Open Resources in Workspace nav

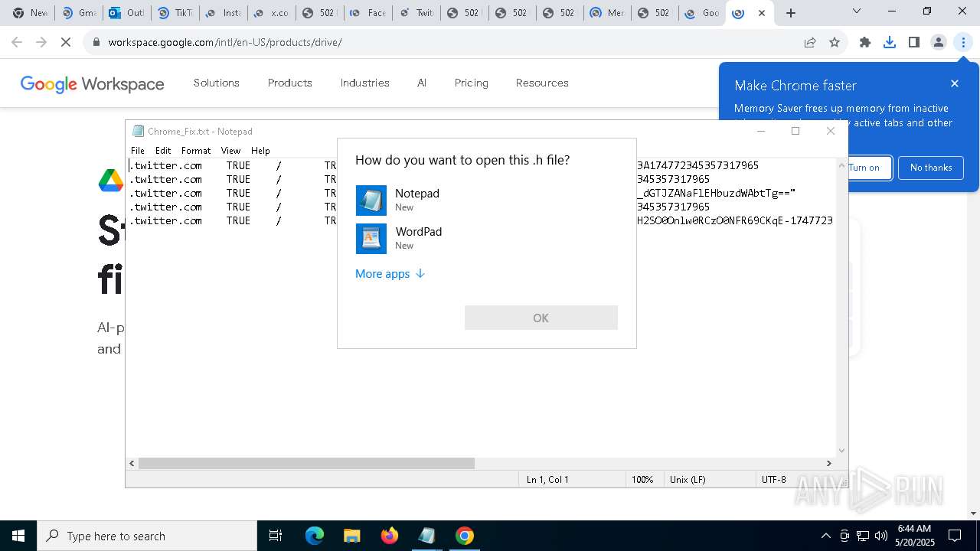pyautogui.click(x=542, y=83)
